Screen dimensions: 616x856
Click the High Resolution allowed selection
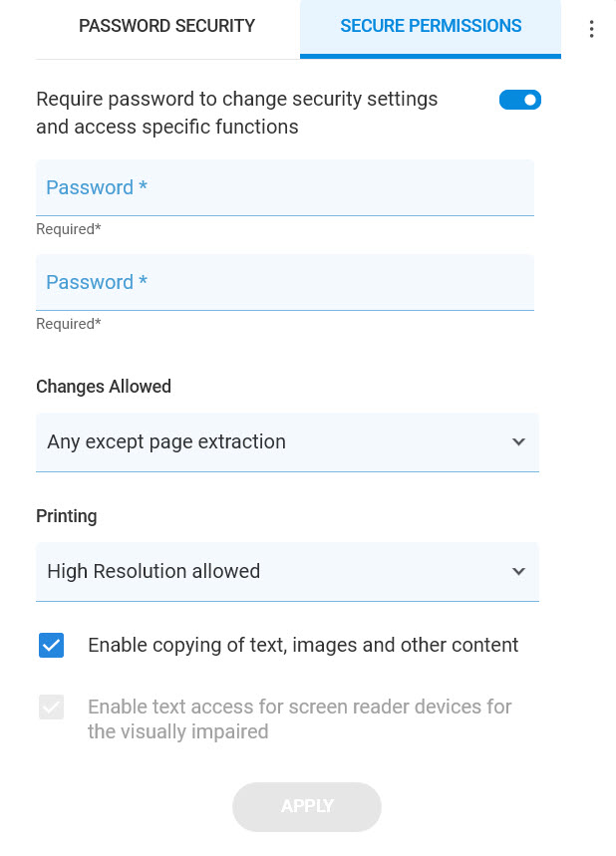point(287,571)
